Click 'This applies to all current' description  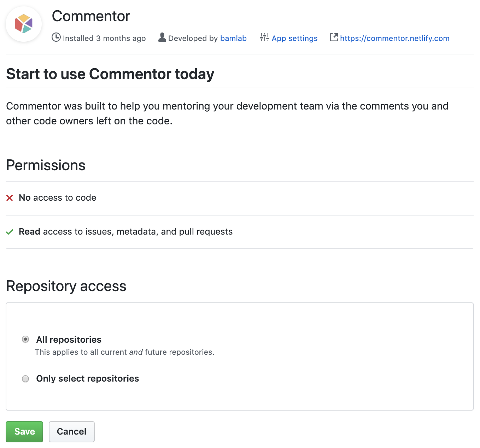pyautogui.click(x=124, y=352)
